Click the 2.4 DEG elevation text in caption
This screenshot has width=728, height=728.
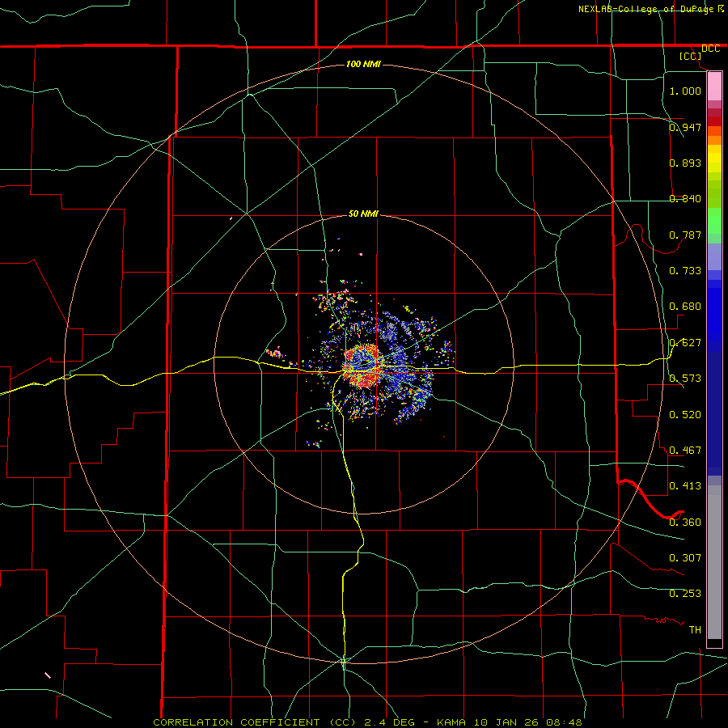(x=389, y=722)
